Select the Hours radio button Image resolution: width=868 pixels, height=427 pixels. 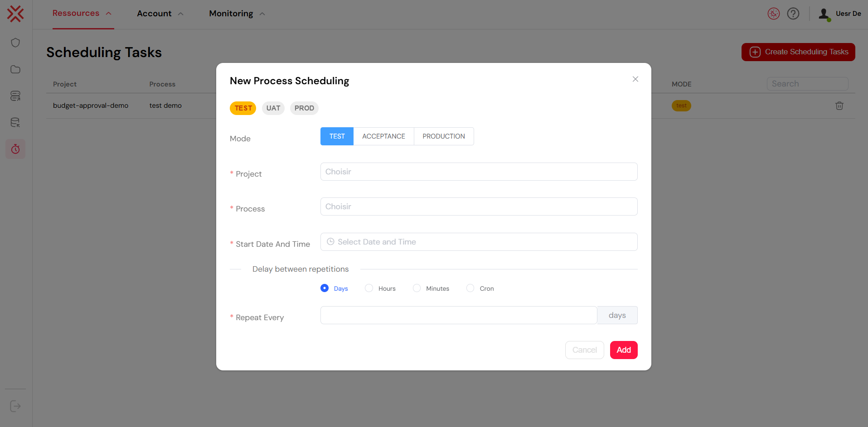pyautogui.click(x=369, y=288)
